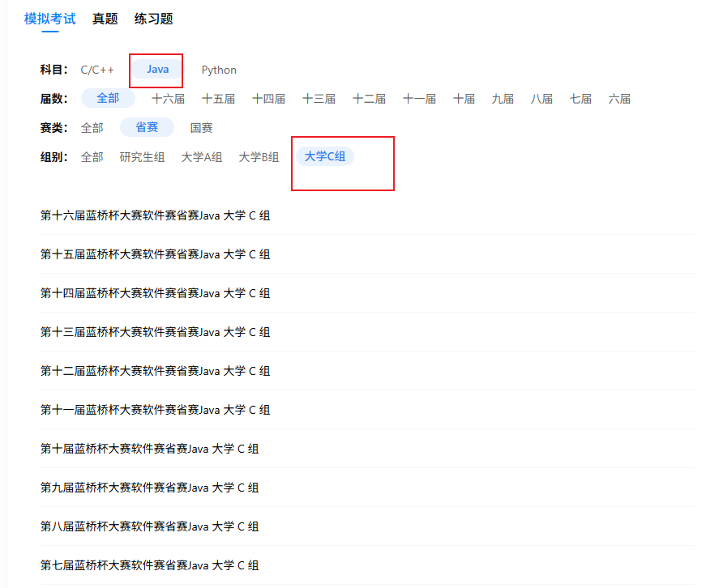
Task: Select 研究生组 group filter
Action: [142, 157]
